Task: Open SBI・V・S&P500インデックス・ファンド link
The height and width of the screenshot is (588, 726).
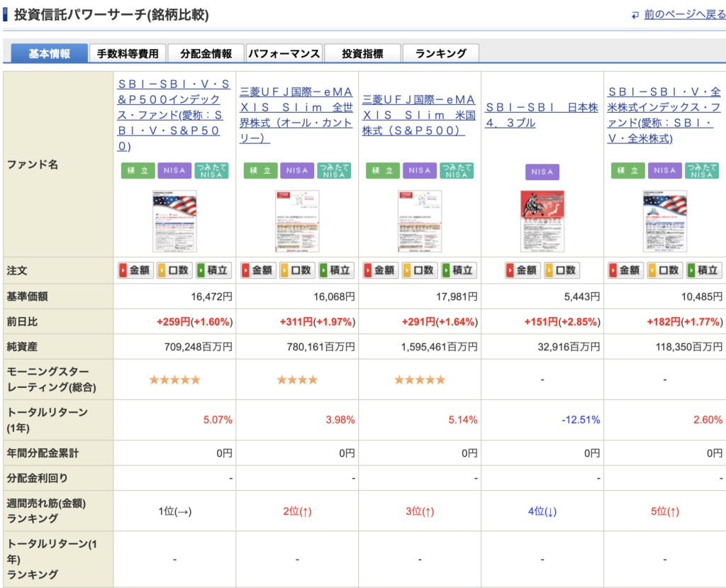Action: coord(174,115)
